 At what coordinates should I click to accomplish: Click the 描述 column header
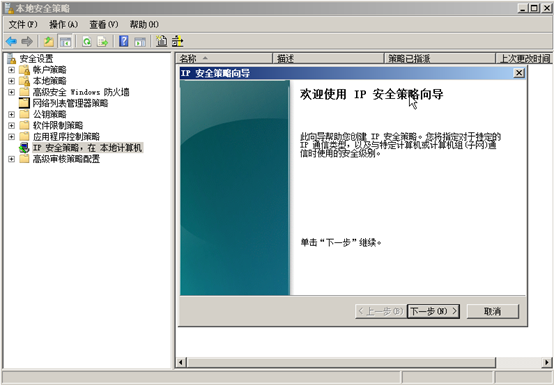[x=328, y=58]
